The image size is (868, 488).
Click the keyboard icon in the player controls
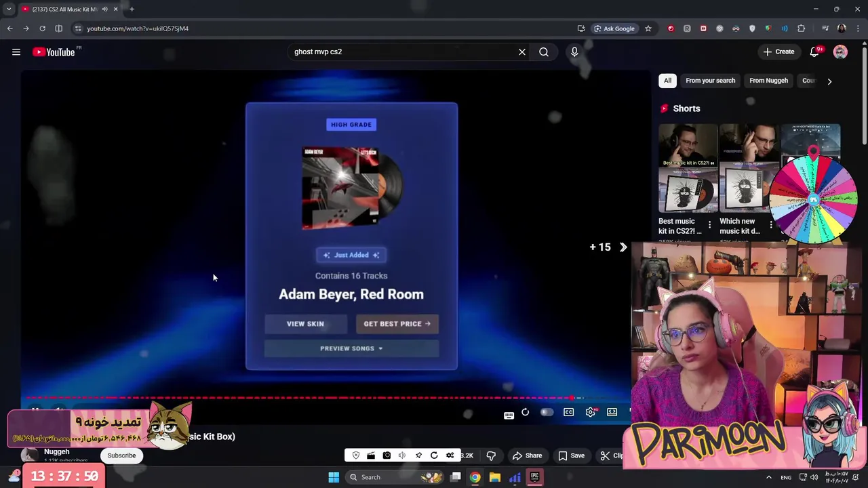coord(509,415)
